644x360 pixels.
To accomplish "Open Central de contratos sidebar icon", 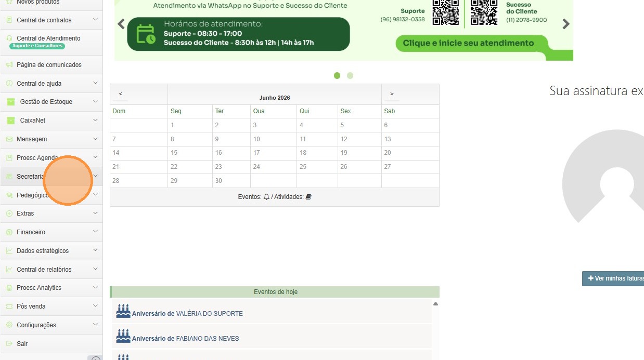I will pos(9,20).
